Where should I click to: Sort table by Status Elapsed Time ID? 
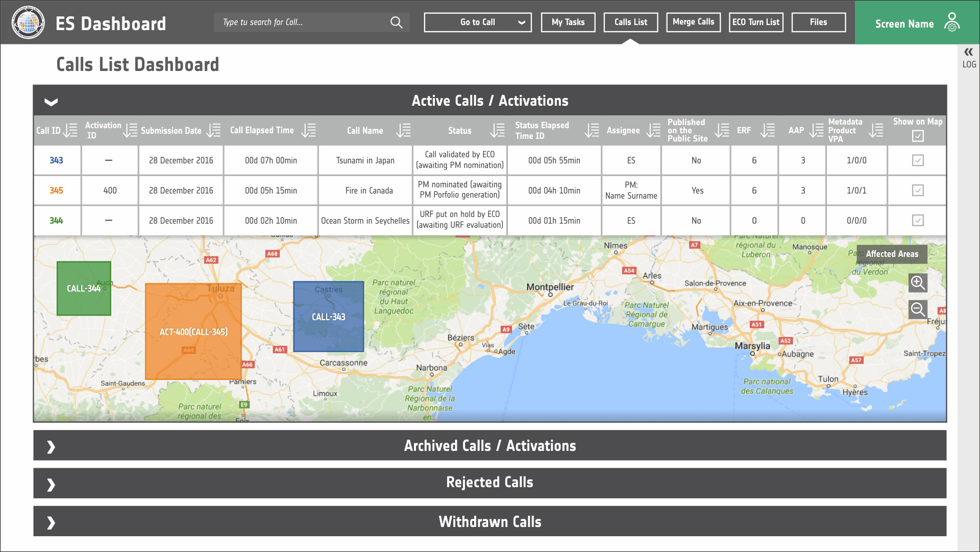click(x=592, y=130)
